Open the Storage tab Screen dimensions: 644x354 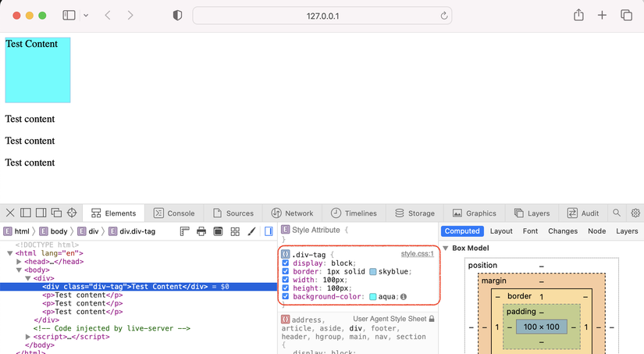tap(415, 213)
